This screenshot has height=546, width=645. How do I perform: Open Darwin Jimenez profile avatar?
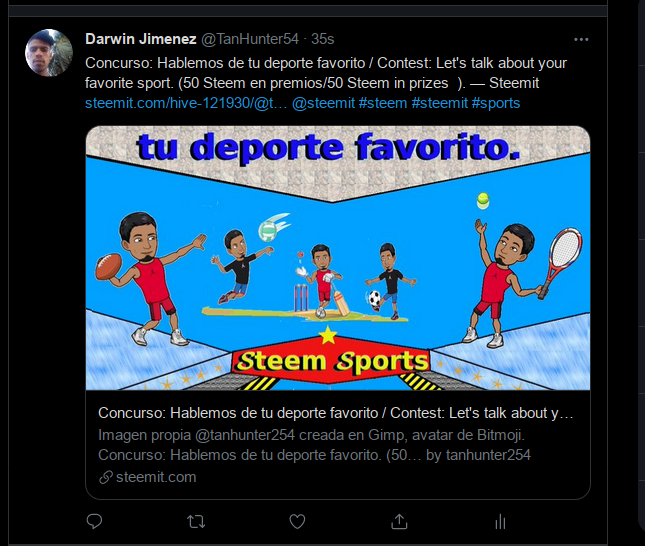[49, 53]
